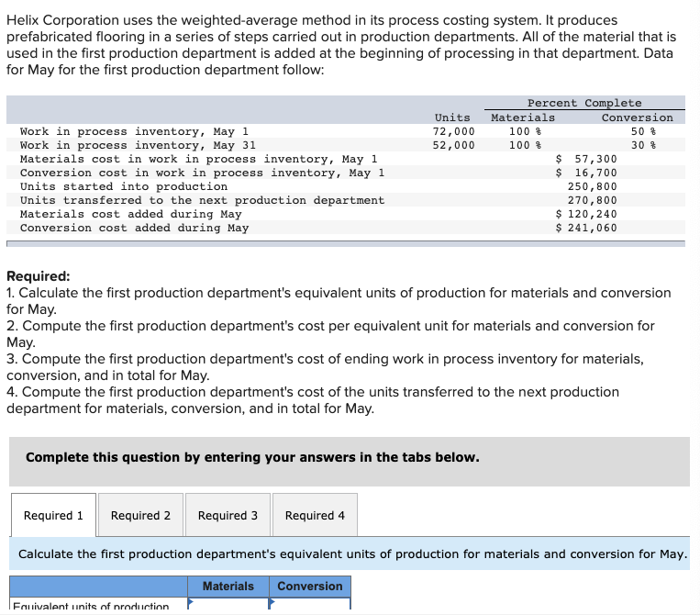Click the $ 57,300 materials cost value
This screenshot has width=700, height=615.
(x=586, y=159)
